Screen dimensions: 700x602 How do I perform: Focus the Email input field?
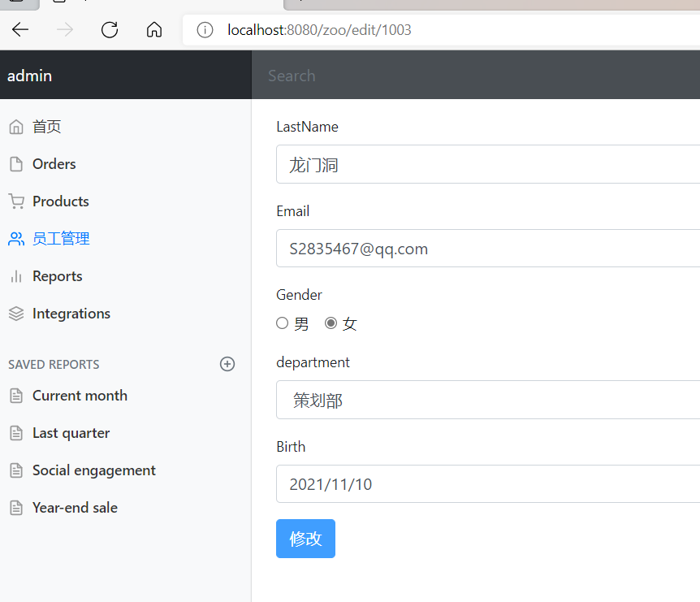487,249
